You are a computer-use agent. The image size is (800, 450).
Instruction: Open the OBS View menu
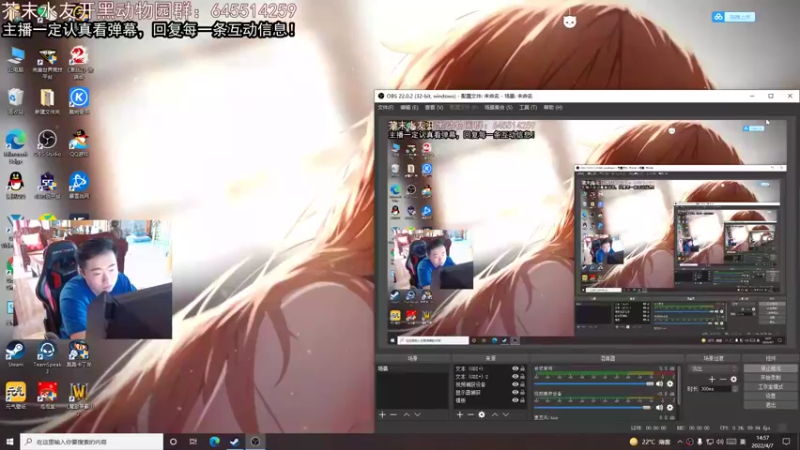[x=434, y=108]
